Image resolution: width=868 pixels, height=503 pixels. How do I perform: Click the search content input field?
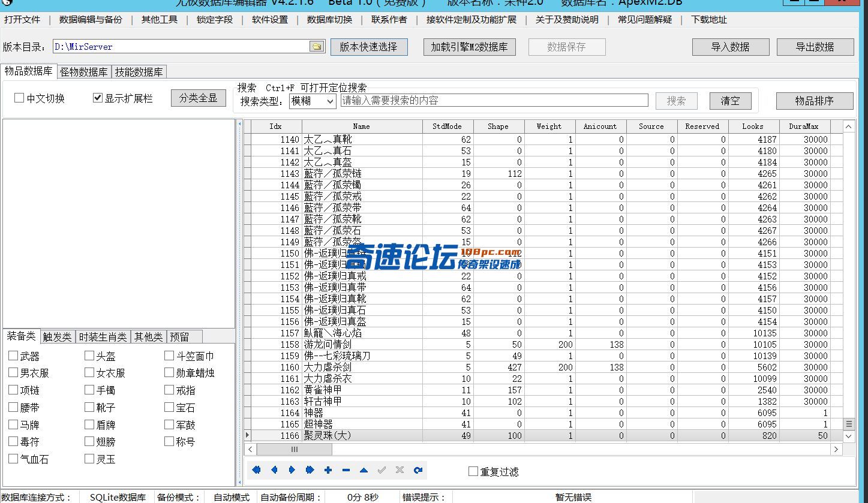pyautogui.click(x=494, y=101)
